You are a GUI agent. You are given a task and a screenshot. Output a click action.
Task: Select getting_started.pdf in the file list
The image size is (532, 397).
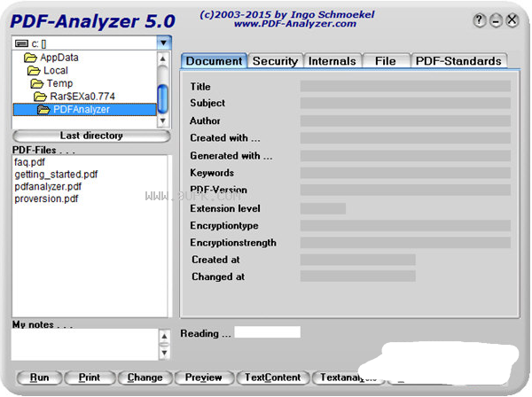56,175
